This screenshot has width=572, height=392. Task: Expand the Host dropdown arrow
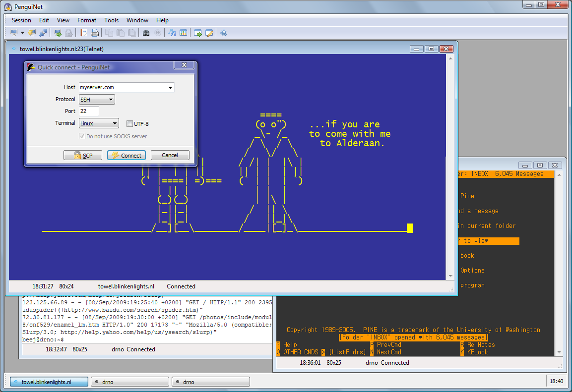point(170,87)
